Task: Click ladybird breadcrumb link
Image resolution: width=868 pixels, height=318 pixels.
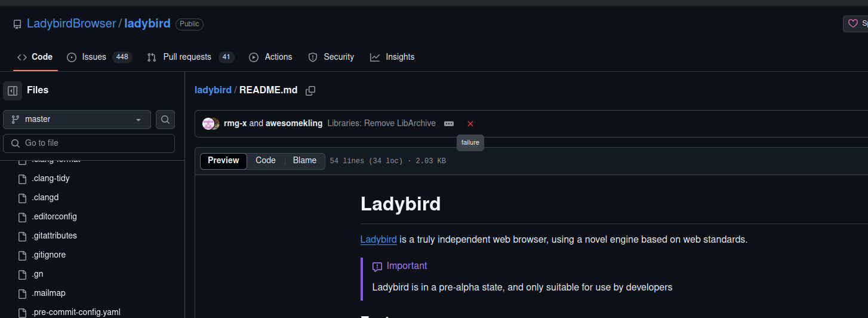Action: tap(213, 90)
